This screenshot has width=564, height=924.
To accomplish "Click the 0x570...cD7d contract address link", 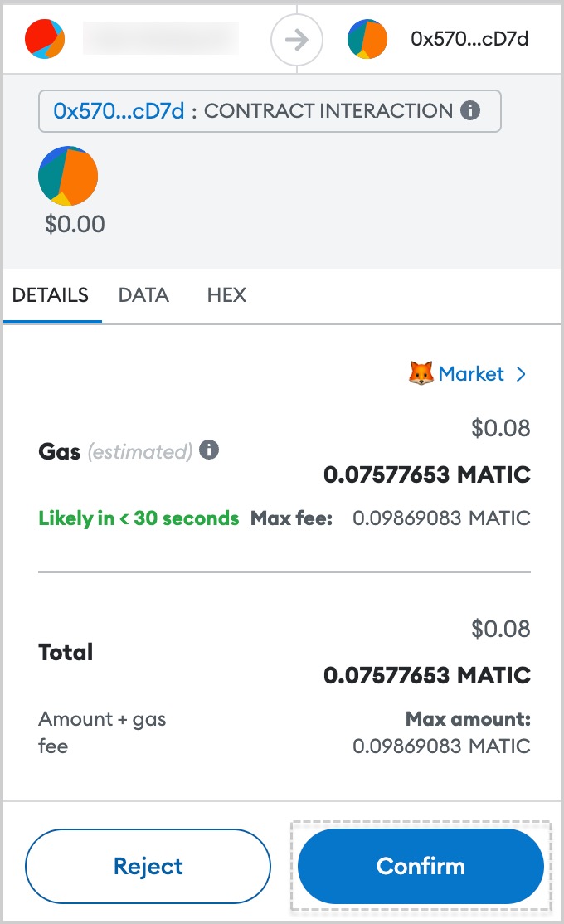I will pyautogui.click(x=119, y=110).
